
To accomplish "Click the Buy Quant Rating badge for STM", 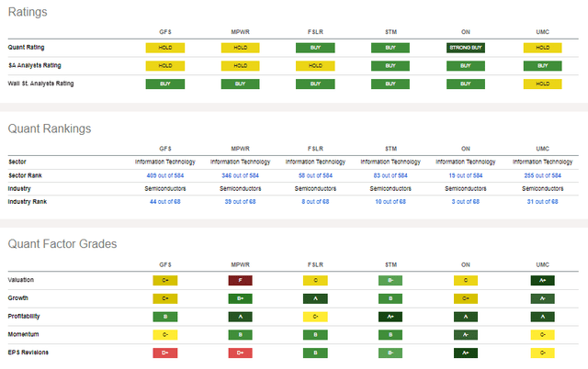I will tap(390, 48).
